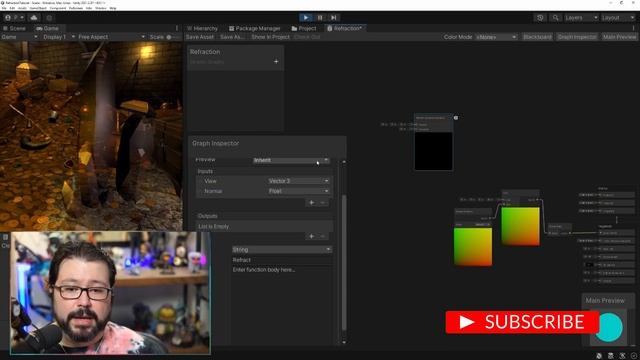Open the Unity account icon menu
The width and height of the screenshot is (640, 360).
[14, 18]
